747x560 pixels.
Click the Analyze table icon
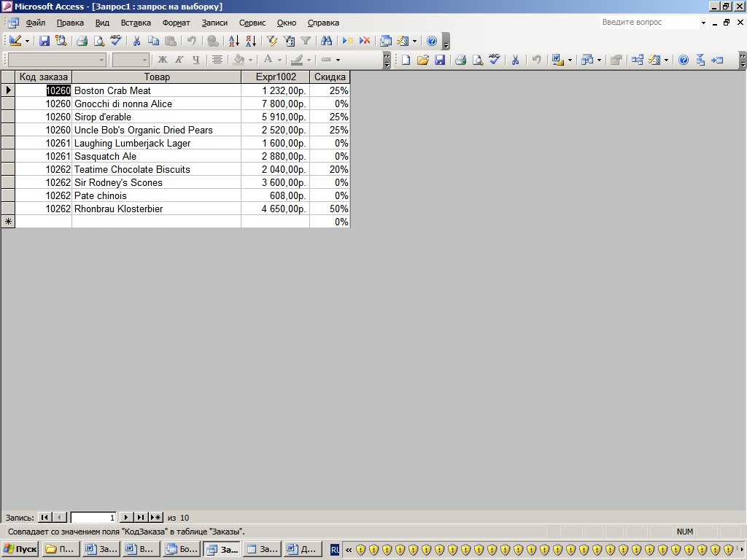tap(587, 60)
